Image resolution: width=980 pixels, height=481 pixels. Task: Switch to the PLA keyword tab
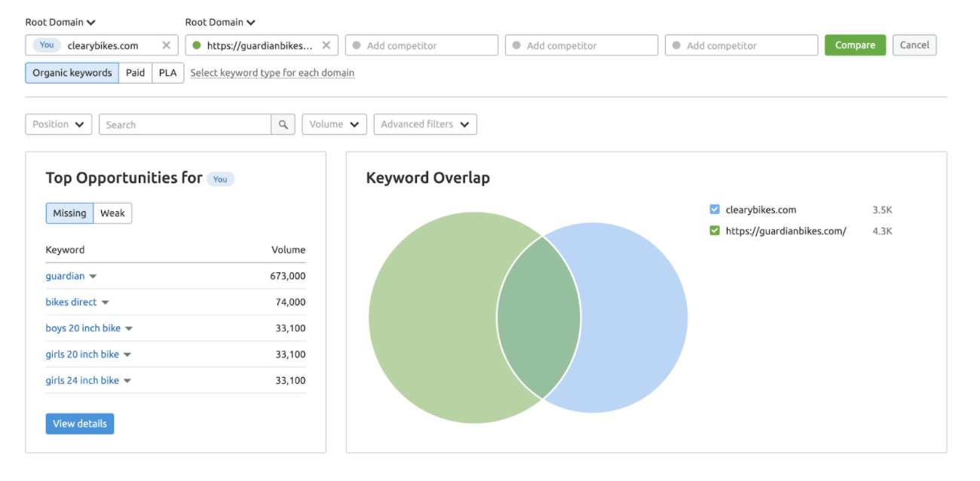[167, 73]
